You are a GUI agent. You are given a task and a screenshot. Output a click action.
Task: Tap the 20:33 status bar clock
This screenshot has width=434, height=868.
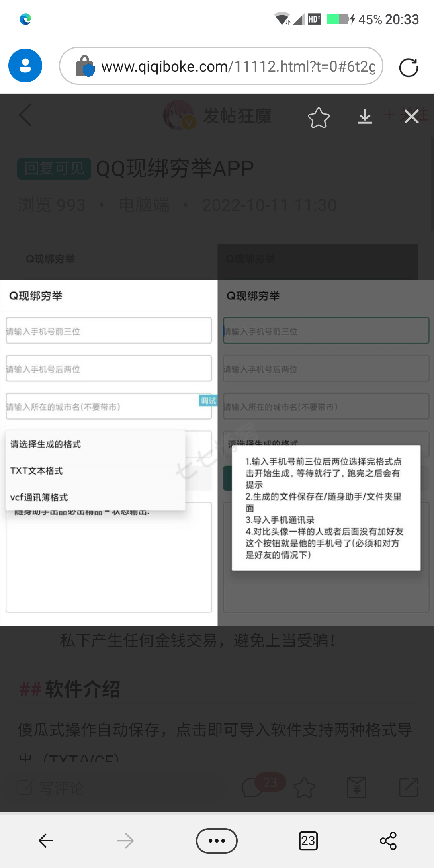402,19
